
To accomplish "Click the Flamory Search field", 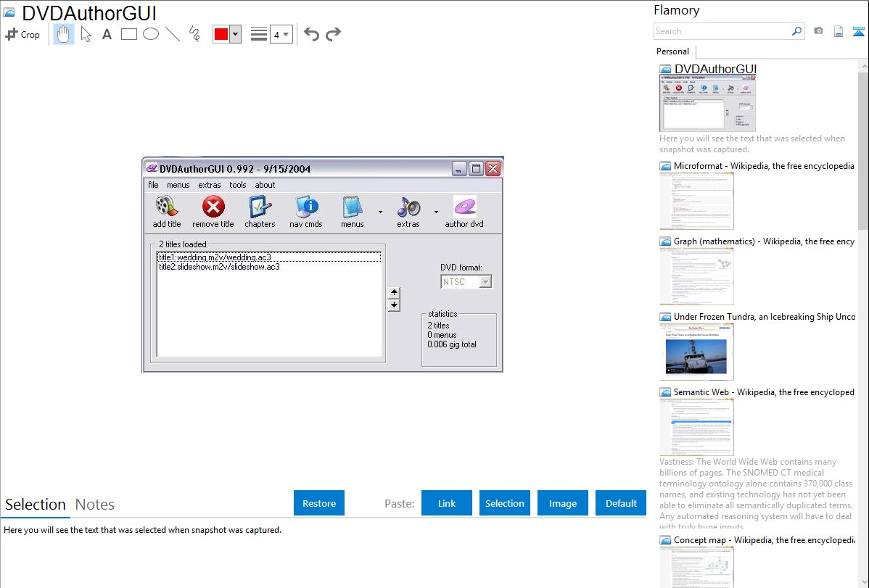I will (722, 31).
